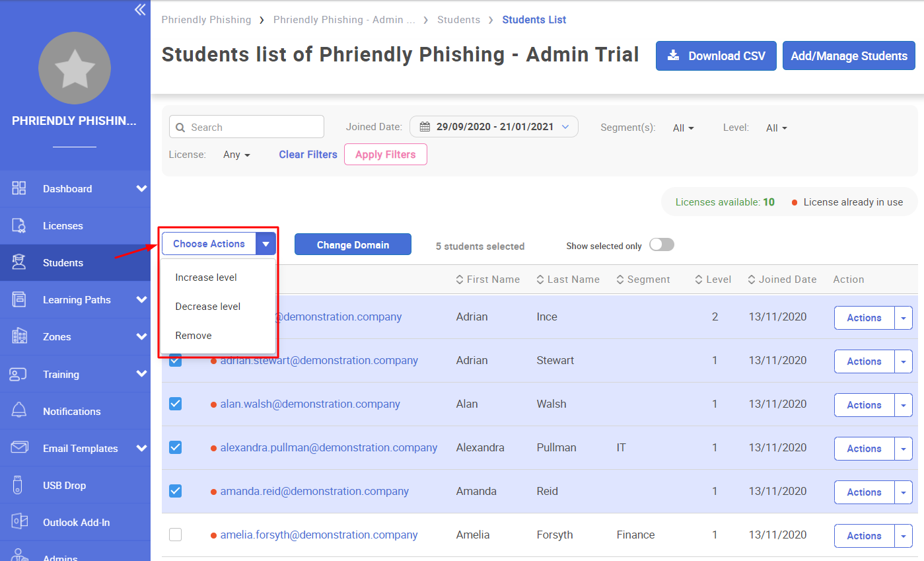Click the Choose Actions button
The image size is (924, 561).
pyautogui.click(x=209, y=244)
